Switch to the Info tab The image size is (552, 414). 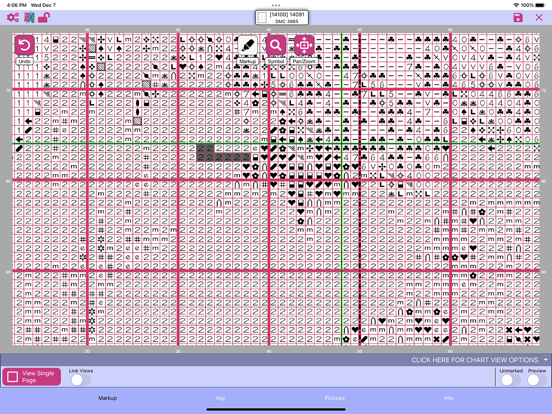click(x=448, y=398)
